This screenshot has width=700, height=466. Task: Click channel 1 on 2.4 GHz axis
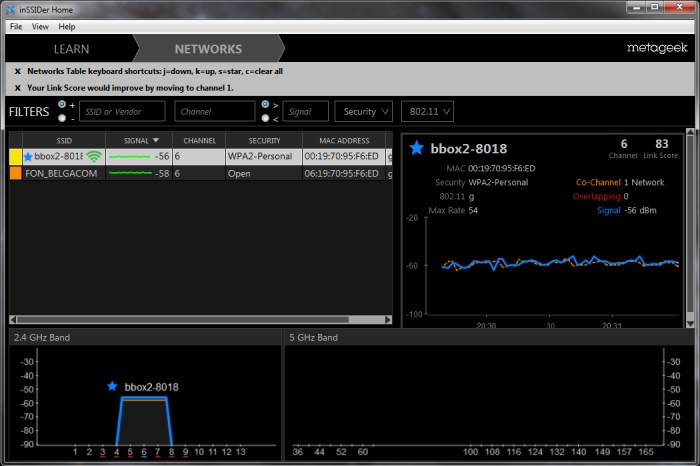[75, 452]
